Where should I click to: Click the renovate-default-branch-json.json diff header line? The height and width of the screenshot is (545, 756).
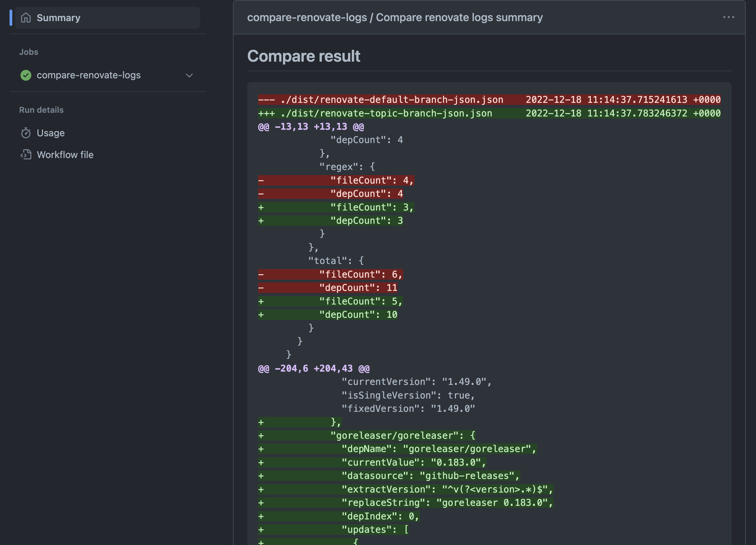489,100
